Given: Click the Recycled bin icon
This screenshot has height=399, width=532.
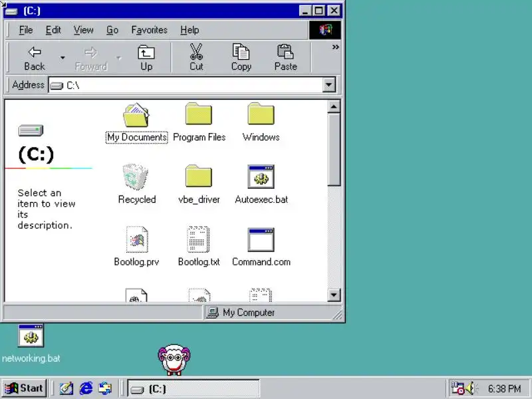Looking at the screenshot, I should click(136, 176).
